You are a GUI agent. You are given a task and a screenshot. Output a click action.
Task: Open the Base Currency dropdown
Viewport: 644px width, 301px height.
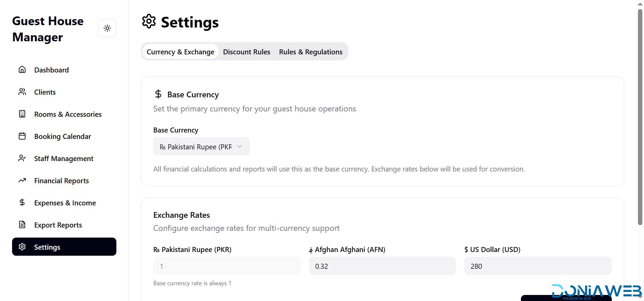click(x=196, y=147)
